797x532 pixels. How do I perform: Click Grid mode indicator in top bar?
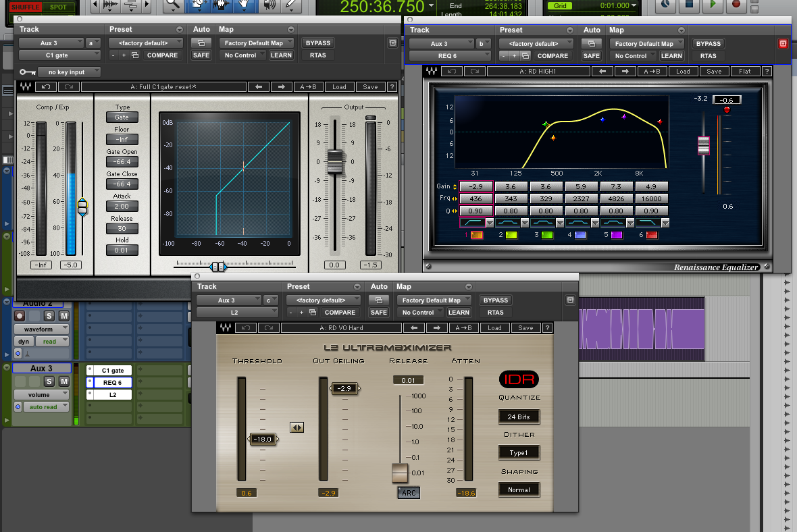pos(560,5)
